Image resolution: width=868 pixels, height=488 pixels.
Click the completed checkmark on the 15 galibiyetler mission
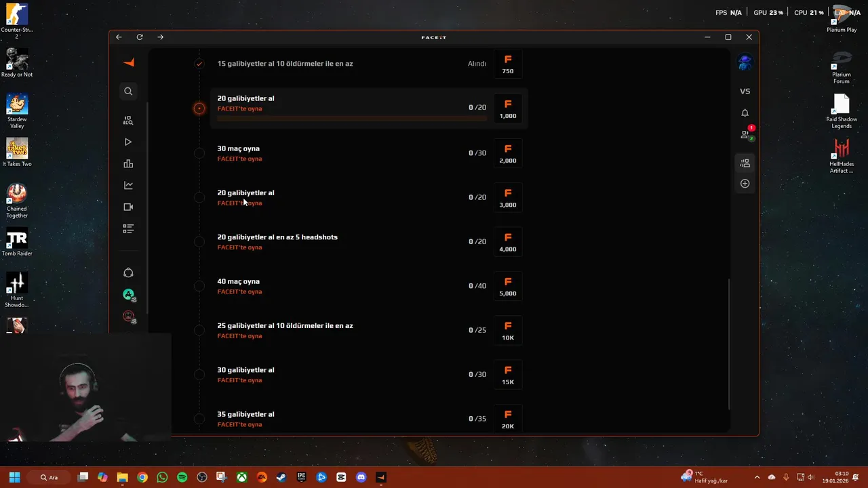click(199, 64)
